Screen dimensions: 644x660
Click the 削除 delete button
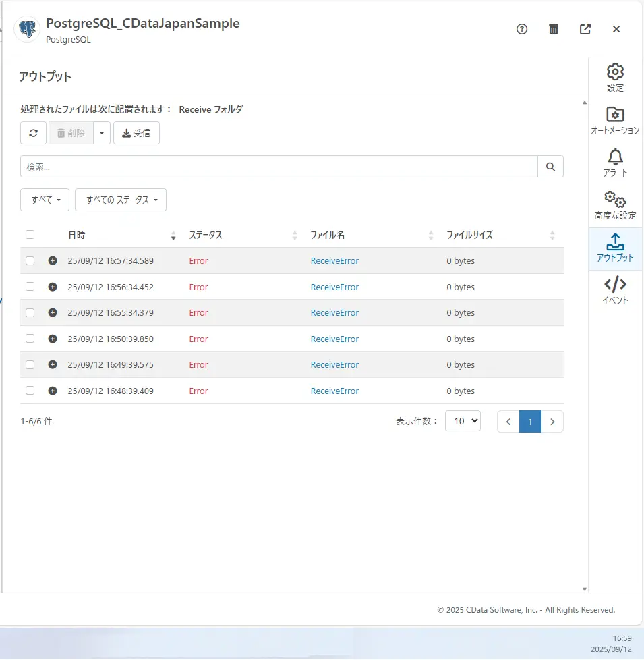point(71,133)
